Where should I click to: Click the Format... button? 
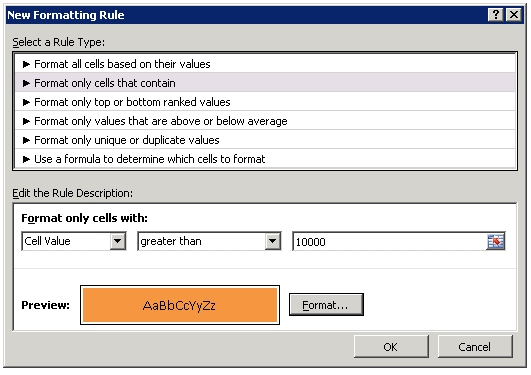(326, 305)
